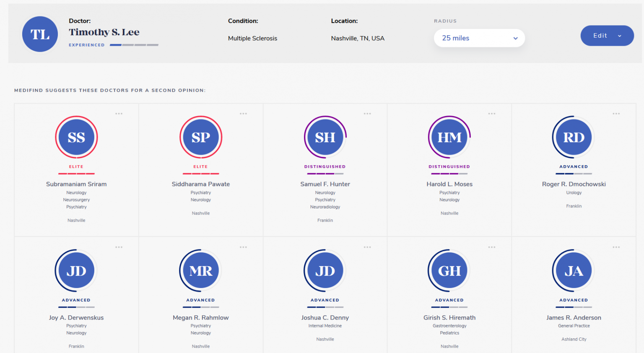Open three-dot menu on Roger Dmochowski card
The image size is (644, 353).
(616, 114)
